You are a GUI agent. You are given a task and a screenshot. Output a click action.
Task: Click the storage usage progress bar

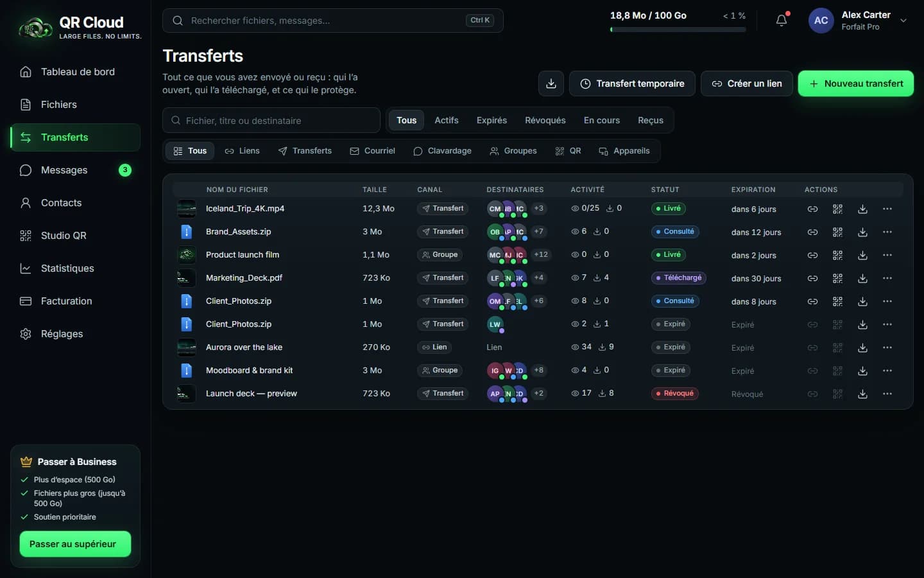[x=678, y=30]
